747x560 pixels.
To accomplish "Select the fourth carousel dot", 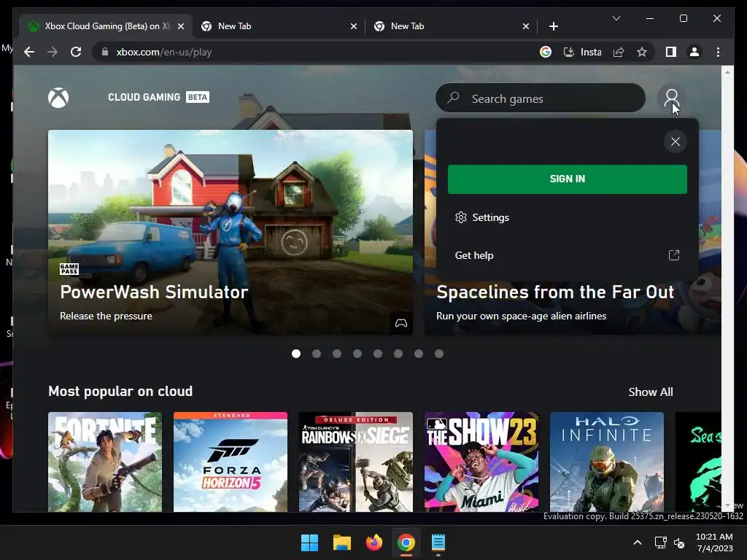I will tap(357, 354).
